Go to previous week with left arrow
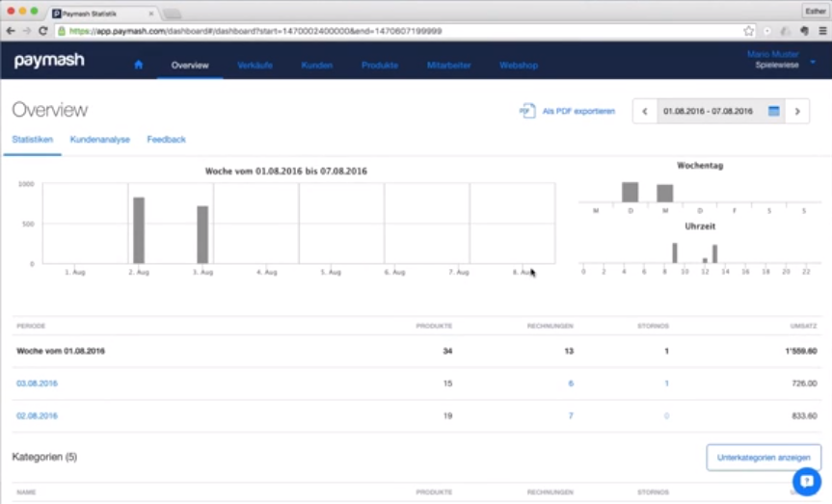The image size is (832, 504). point(645,111)
